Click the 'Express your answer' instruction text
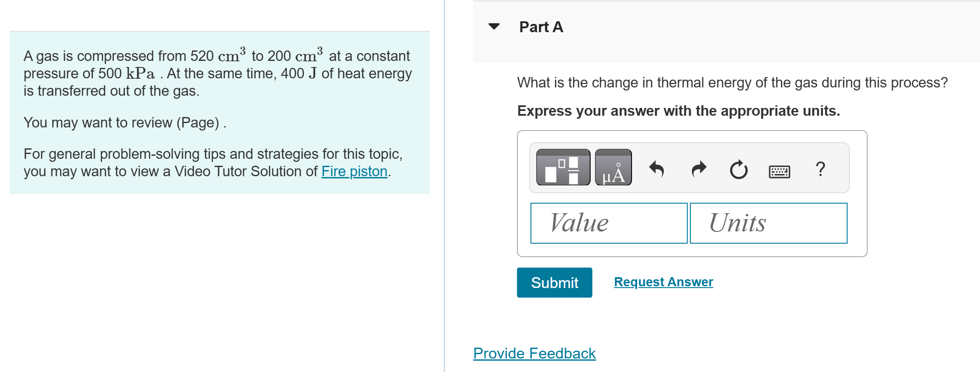 [678, 111]
